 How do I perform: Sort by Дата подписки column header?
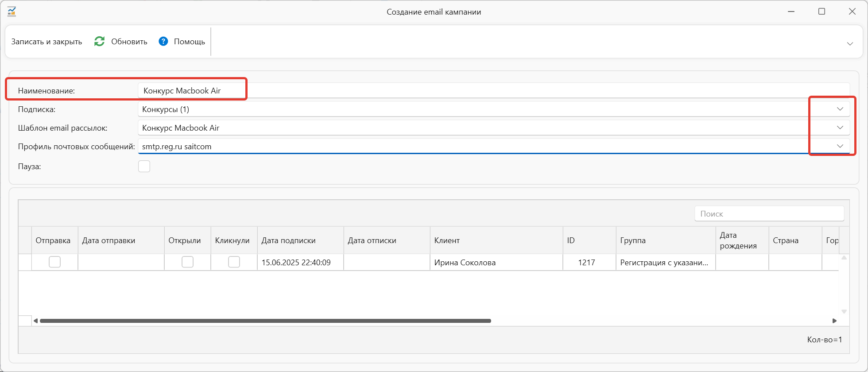coord(301,240)
